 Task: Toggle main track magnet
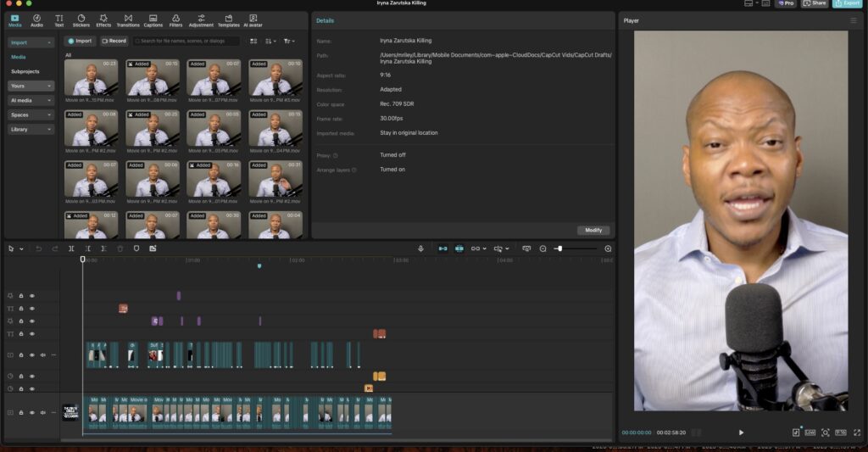point(442,248)
